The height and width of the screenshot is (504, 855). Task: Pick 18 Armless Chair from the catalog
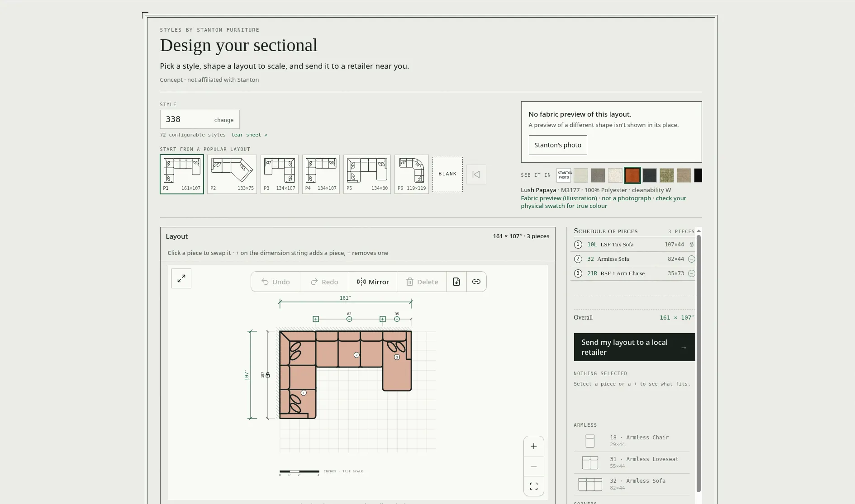coord(632,441)
